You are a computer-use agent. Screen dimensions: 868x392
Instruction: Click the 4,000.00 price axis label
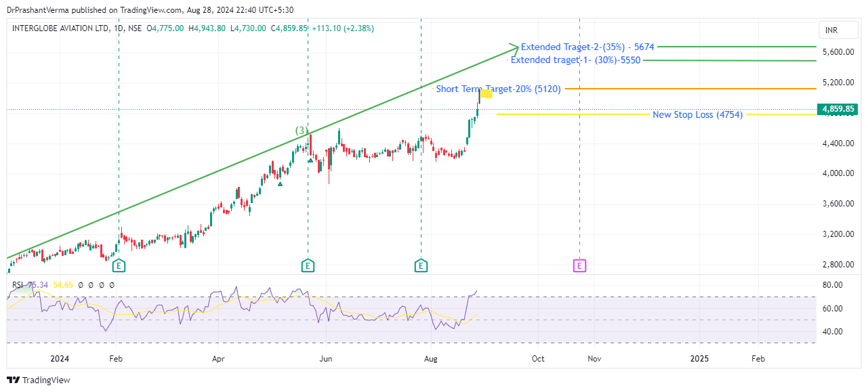coord(838,173)
